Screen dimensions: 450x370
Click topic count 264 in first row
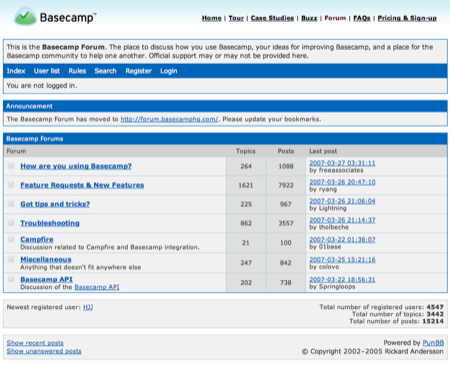tap(246, 166)
